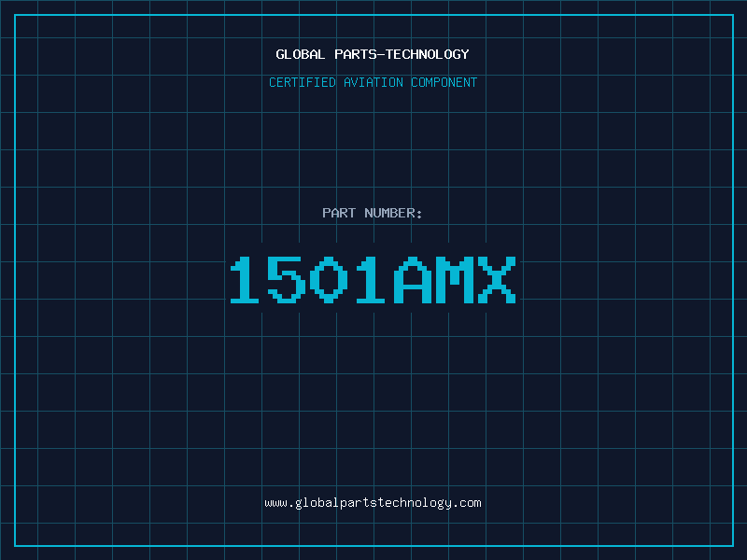Select the word NUMBER: in the grey label
This screenshot has height=560, width=747.
(x=393, y=213)
